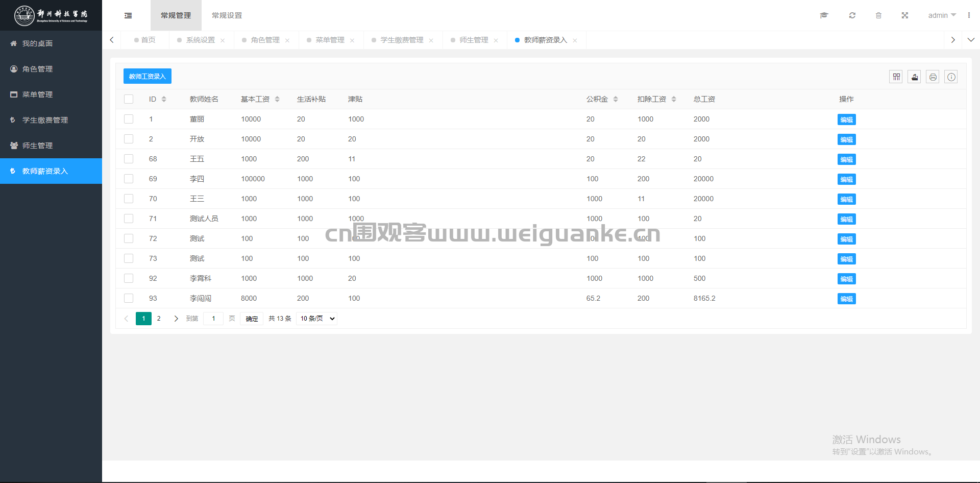Check the row for 李闯闯

129,298
